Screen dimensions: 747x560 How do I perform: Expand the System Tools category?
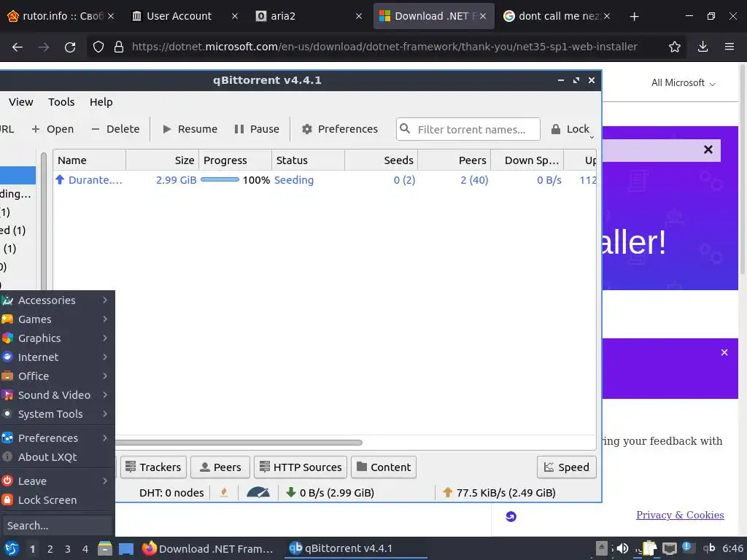56,414
